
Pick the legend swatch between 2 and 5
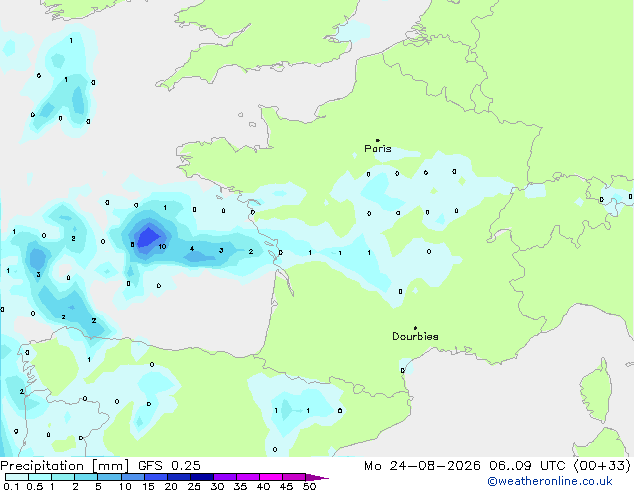[86, 477]
